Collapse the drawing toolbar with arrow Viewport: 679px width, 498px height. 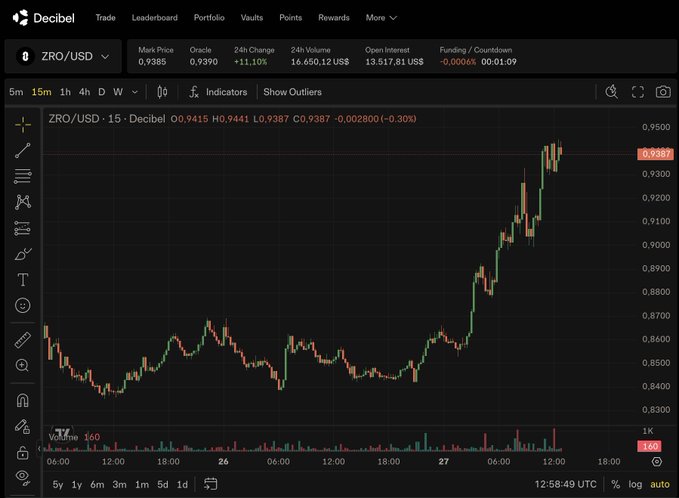[x=39, y=449]
